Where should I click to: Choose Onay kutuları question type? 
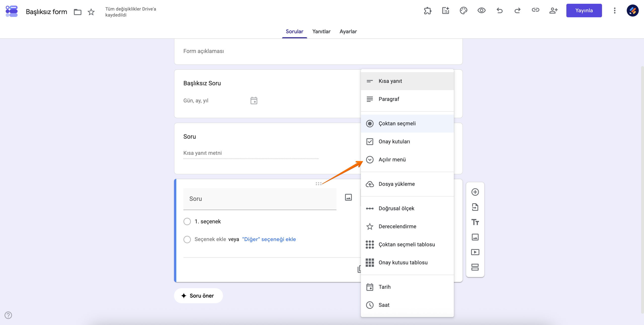click(x=407, y=142)
